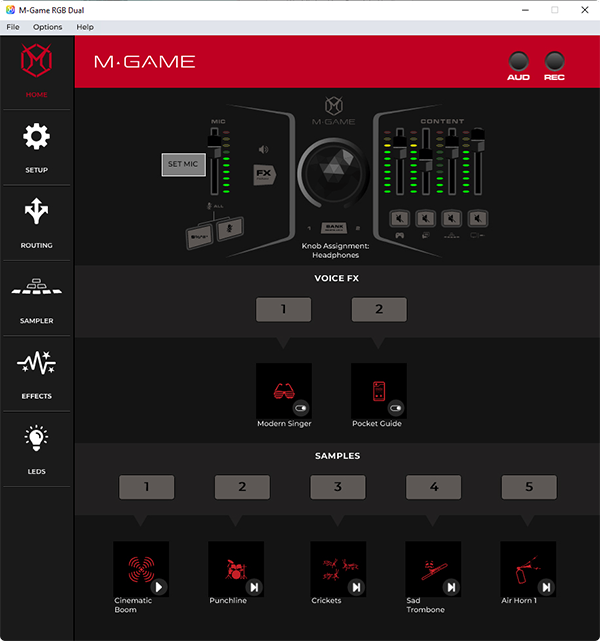Go to the Routing section

(36, 221)
